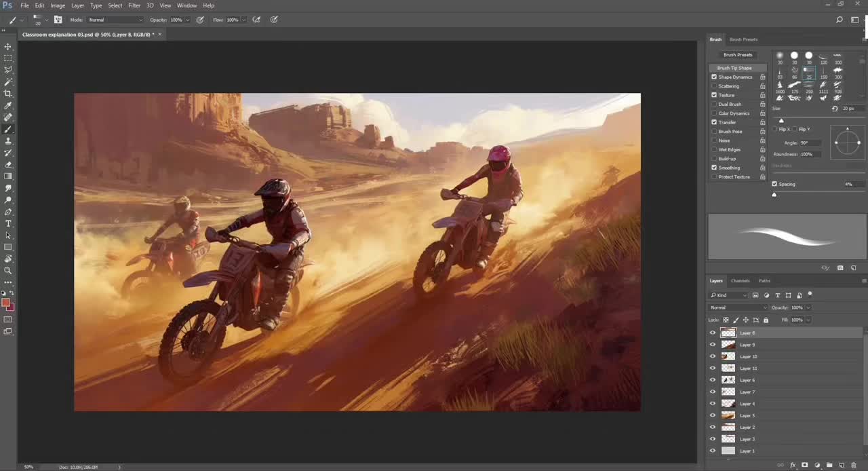Hide Layer 10 with its eye icon
Viewport: 868px width, 471px height.
pos(712,356)
